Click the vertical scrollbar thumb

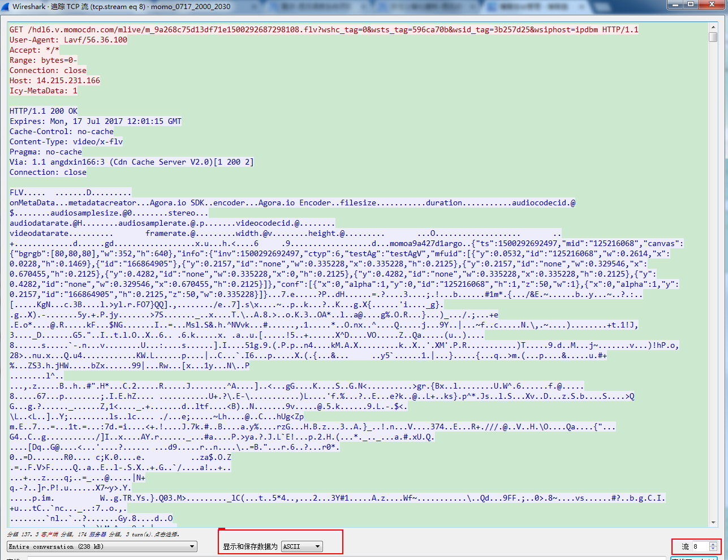point(713,37)
